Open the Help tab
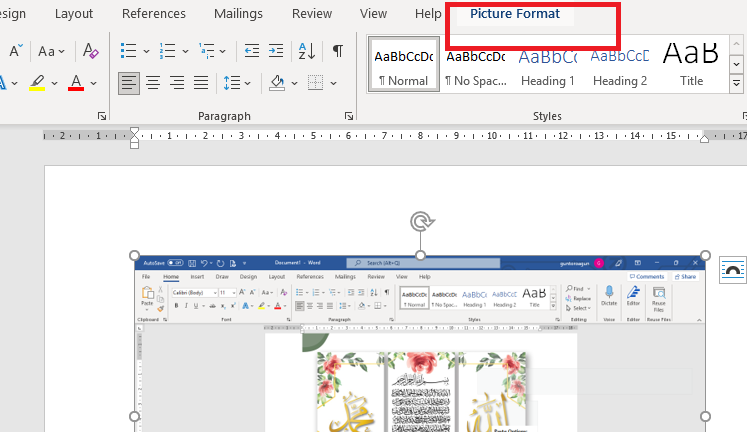This screenshot has width=747, height=432. click(428, 14)
